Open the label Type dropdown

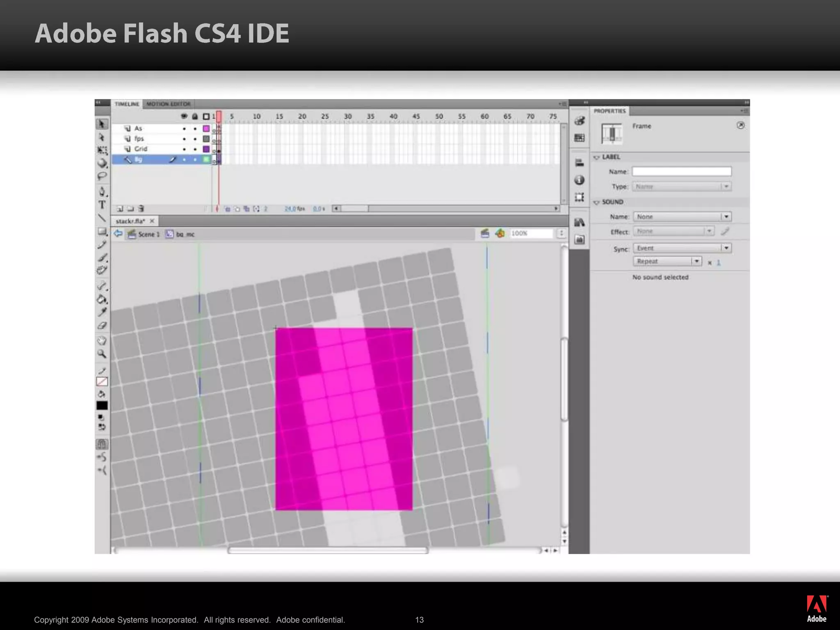pyautogui.click(x=682, y=187)
